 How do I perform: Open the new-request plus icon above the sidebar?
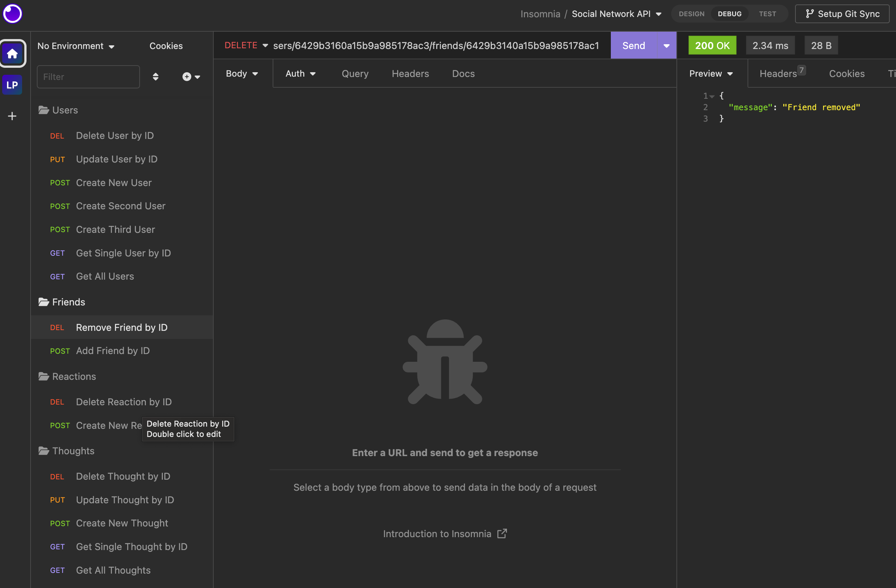pyautogui.click(x=187, y=76)
